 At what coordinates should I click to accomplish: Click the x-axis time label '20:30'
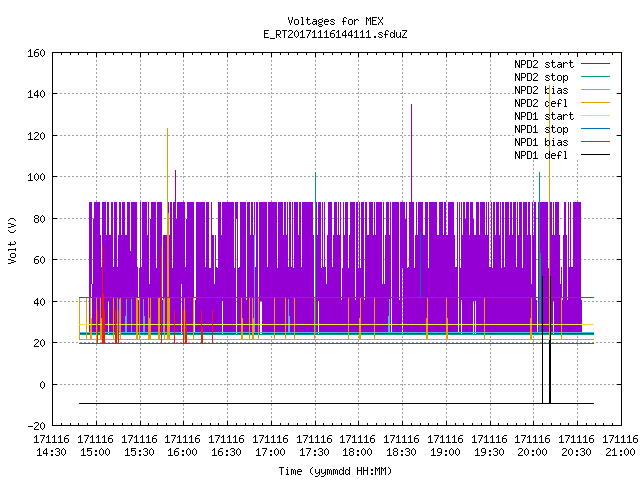576,453
